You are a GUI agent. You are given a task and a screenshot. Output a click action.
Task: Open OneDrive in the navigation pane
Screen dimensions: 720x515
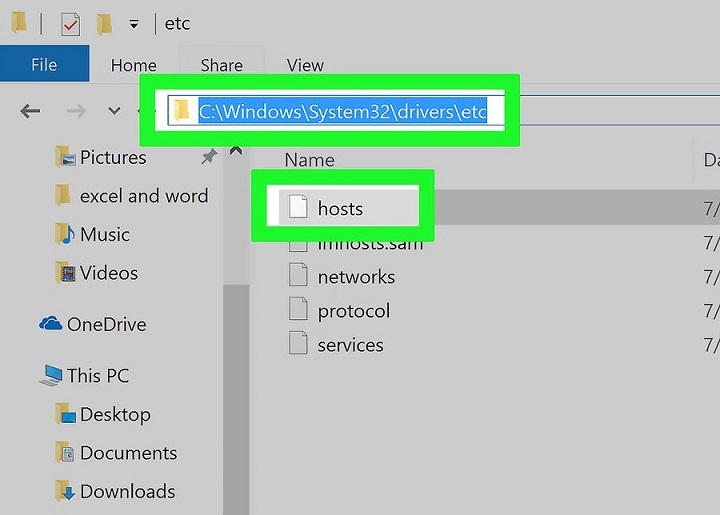[107, 325]
